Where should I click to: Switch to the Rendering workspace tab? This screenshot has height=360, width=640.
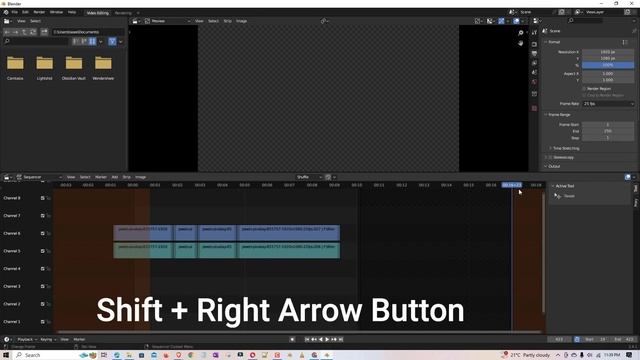[x=123, y=13]
